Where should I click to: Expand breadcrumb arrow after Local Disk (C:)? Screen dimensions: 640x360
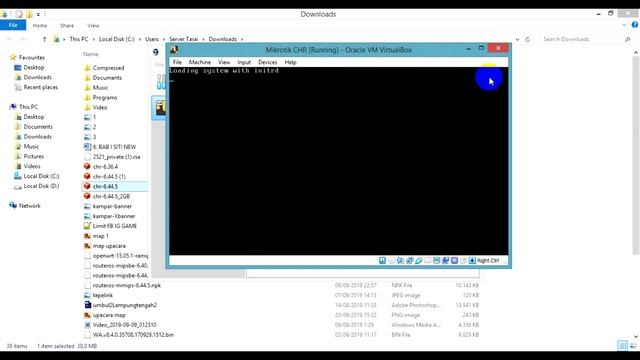click(x=140, y=39)
